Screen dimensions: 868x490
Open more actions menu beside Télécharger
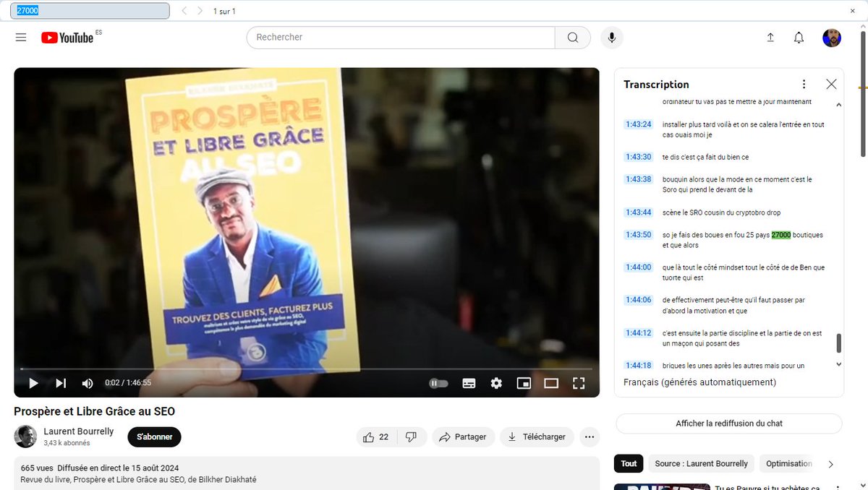click(x=590, y=437)
